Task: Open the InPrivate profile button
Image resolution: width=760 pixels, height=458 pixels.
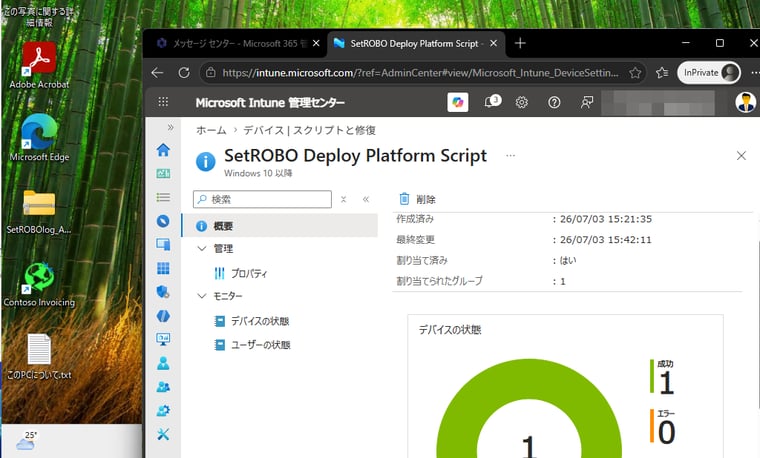Action: click(x=709, y=73)
